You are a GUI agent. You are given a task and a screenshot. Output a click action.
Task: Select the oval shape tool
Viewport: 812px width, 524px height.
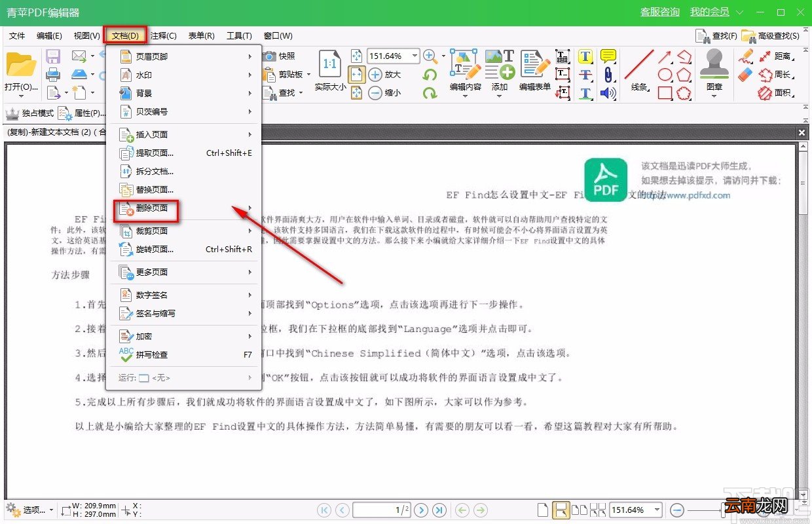(x=665, y=75)
